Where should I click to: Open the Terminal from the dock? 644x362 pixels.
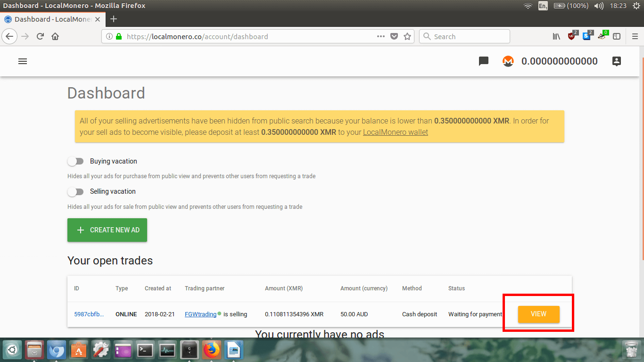click(x=145, y=350)
